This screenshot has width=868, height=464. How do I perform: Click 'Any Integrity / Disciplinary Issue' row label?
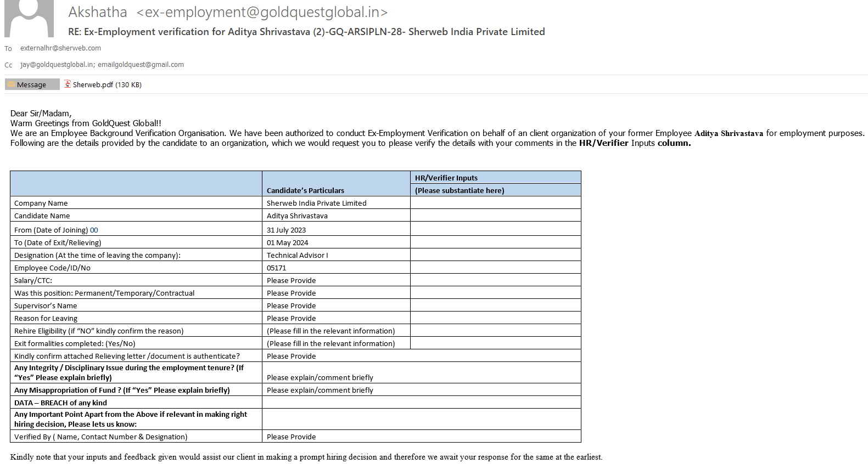click(129, 372)
